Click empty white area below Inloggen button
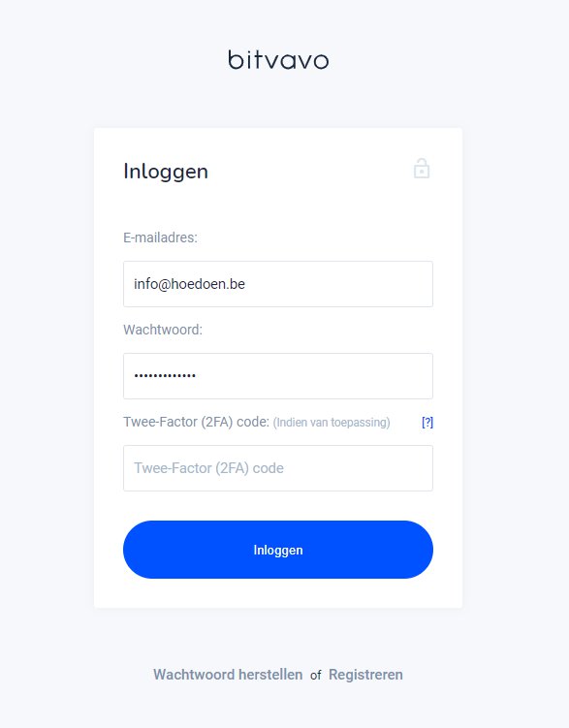 point(278,593)
